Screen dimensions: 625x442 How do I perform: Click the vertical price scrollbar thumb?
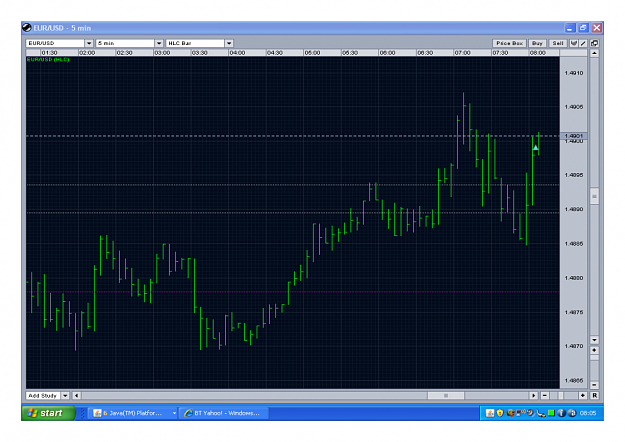pos(594,196)
